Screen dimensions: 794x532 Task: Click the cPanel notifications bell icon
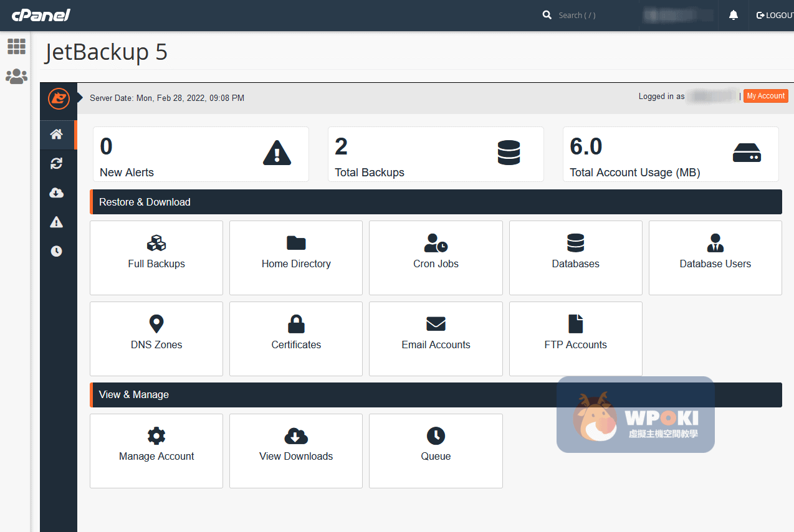coord(734,15)
